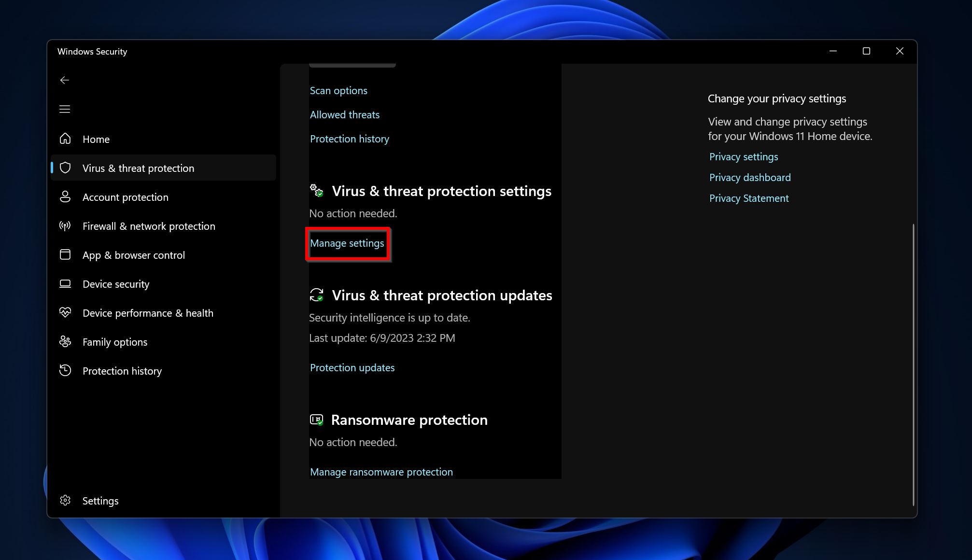Select the Device security icon
This screenshot has height=560, width=972.
click(65, 284)
